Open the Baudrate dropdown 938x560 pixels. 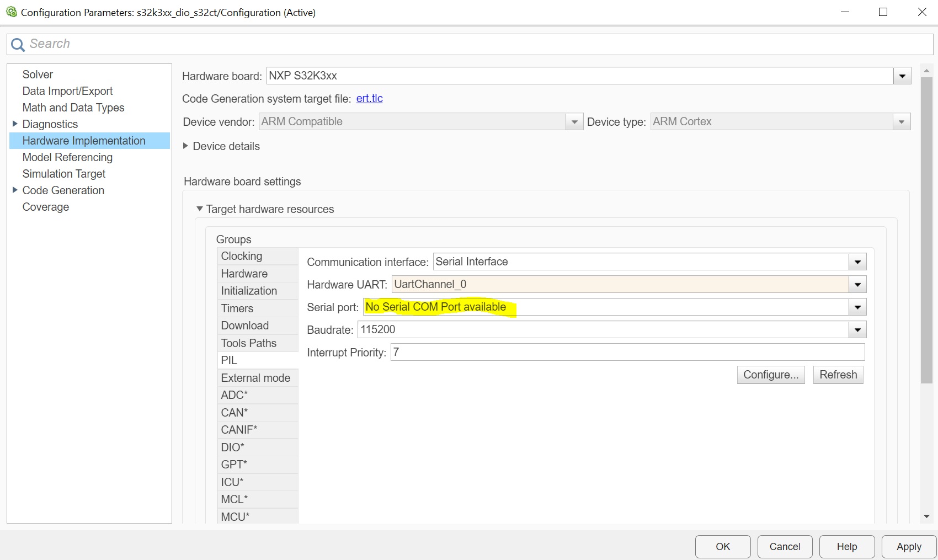pos(857,329)
